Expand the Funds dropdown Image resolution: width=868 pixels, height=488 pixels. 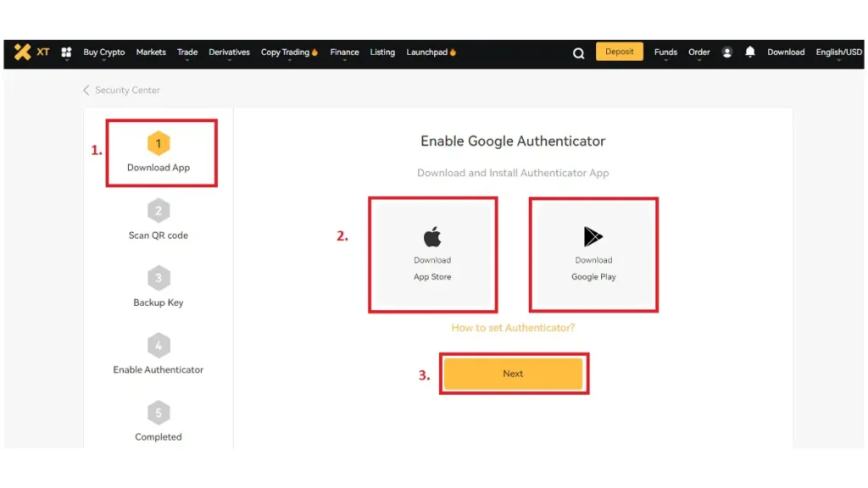[665, 52]
